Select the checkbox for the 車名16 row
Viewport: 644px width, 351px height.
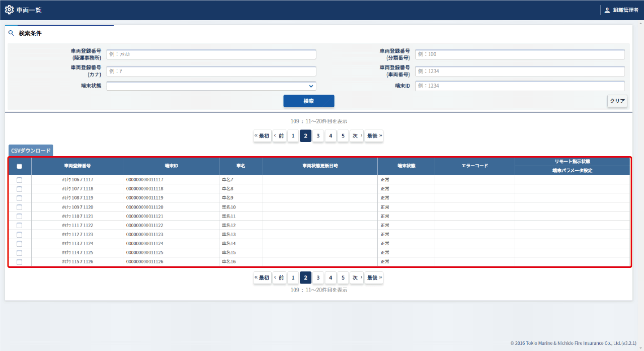click(20, 262)
